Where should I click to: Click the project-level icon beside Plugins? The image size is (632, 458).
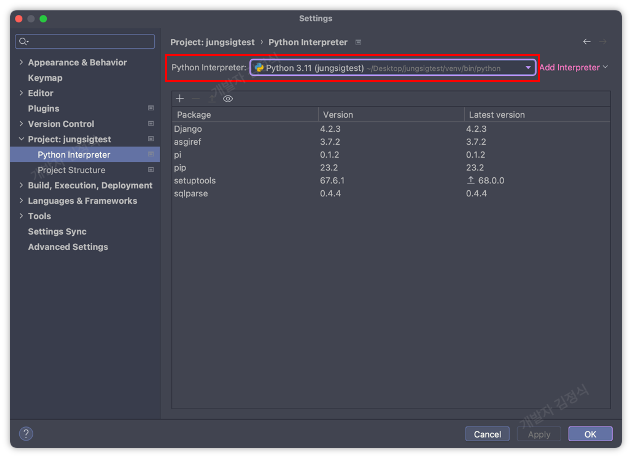(151, 108)
